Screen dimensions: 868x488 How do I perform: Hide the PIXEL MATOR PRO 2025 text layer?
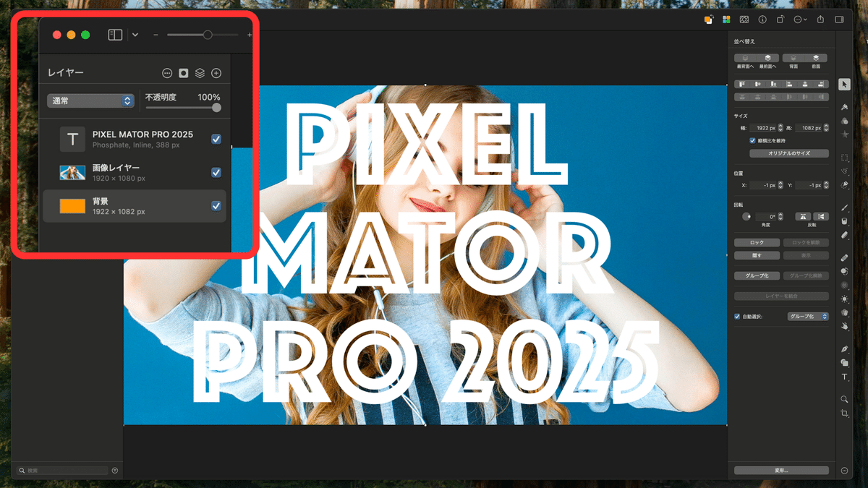tap(216, 139)
